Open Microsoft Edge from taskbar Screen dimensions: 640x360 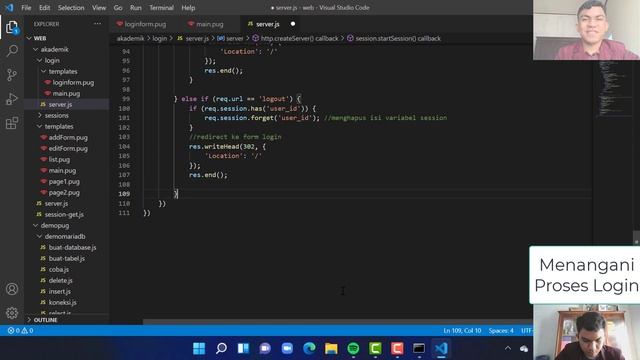309,348
